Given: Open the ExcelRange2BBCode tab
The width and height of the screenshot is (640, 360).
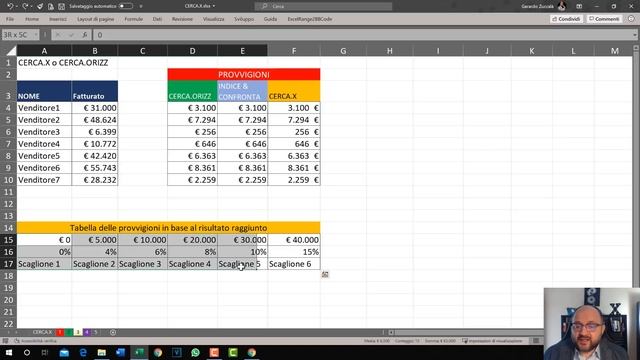Looking at the screenshot, I should click(x=309, y=19).
